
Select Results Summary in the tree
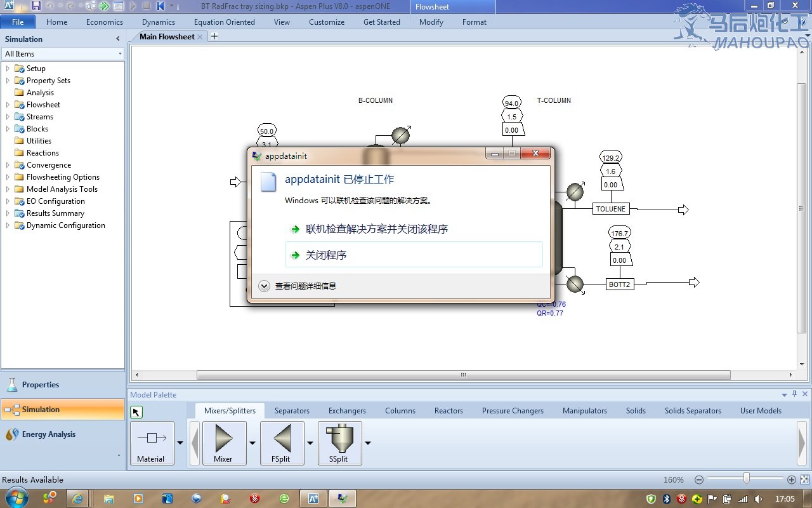pos(55,213)
